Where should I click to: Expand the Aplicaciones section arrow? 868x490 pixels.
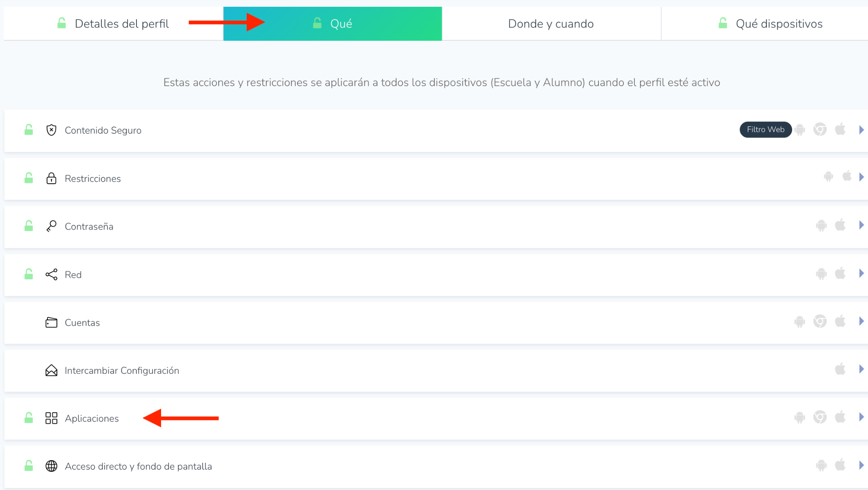point(861,417)
